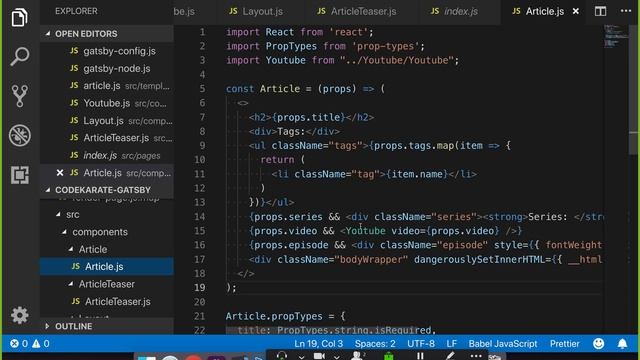The height and width of the screenshot is (360, 640).
Task: Open index.js src/pages in Open Editors
Action: 107,156
